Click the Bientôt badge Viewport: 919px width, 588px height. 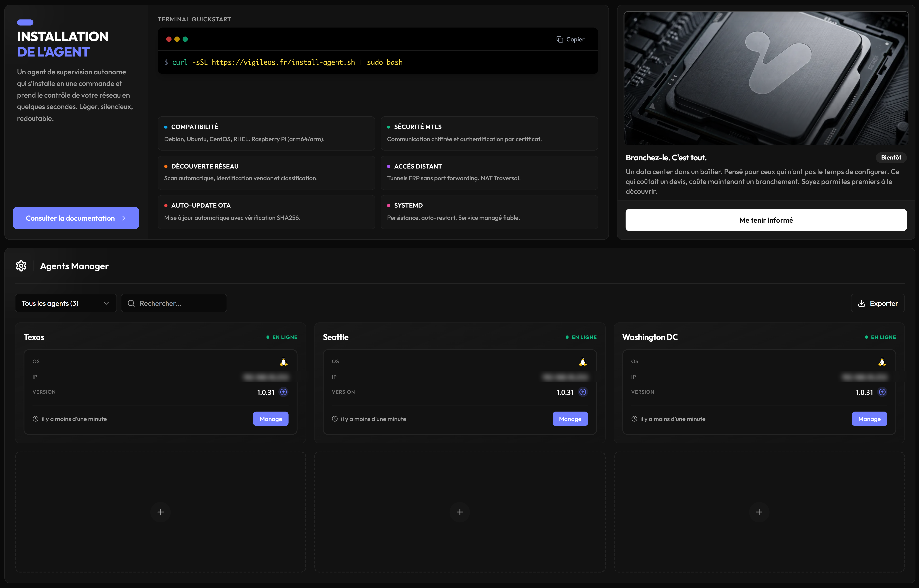pyautogui.click(x=891, y=157)
